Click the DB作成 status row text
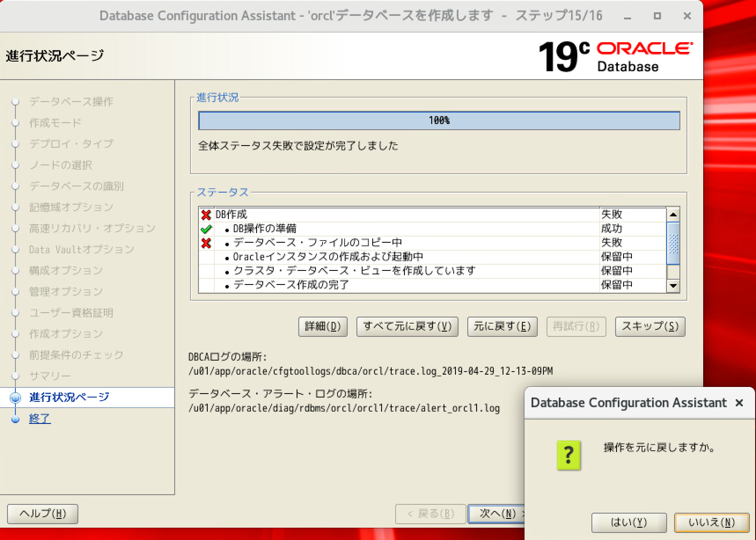 (x=231, y=215)
